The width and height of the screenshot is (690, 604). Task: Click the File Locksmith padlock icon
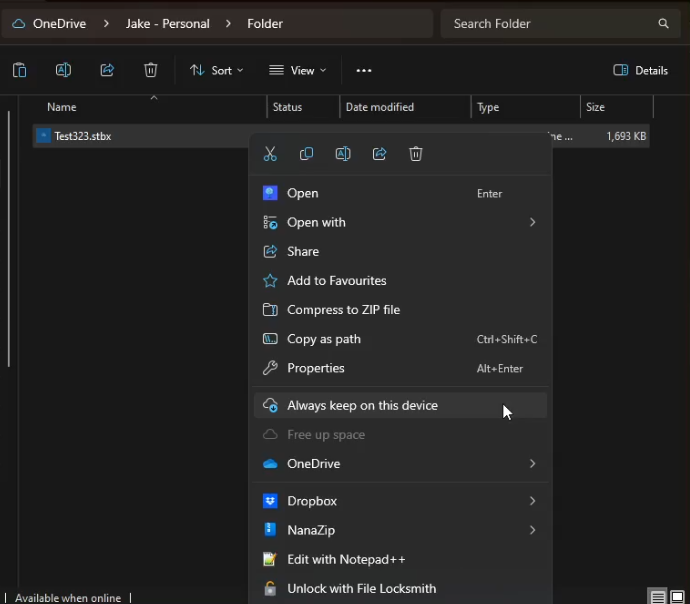point(270,588)
